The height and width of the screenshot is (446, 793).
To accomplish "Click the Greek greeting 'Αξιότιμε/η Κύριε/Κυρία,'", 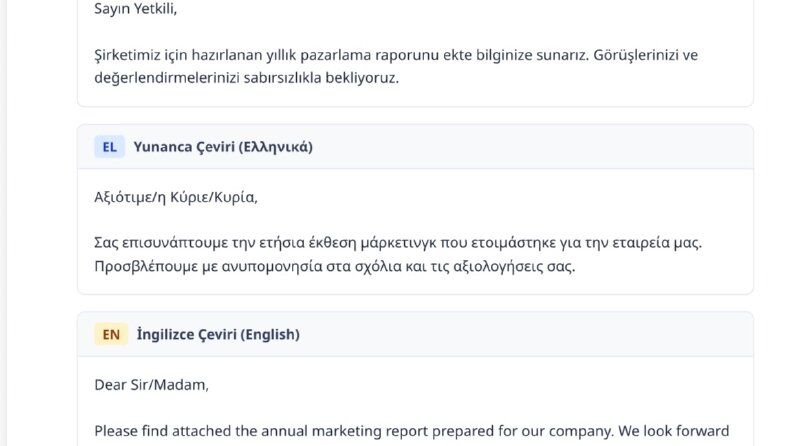I will pos(176,197).
